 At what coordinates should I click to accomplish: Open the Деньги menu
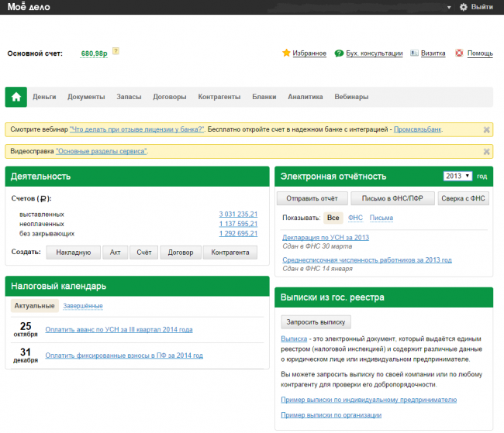[44, 97]
